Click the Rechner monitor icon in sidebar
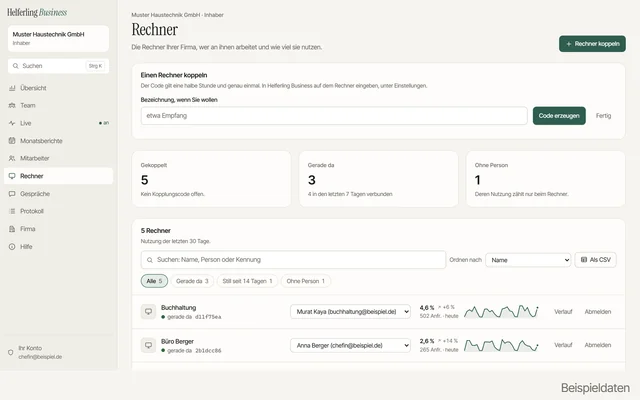This screenshot has width=640, height=400. pos(12,176)
